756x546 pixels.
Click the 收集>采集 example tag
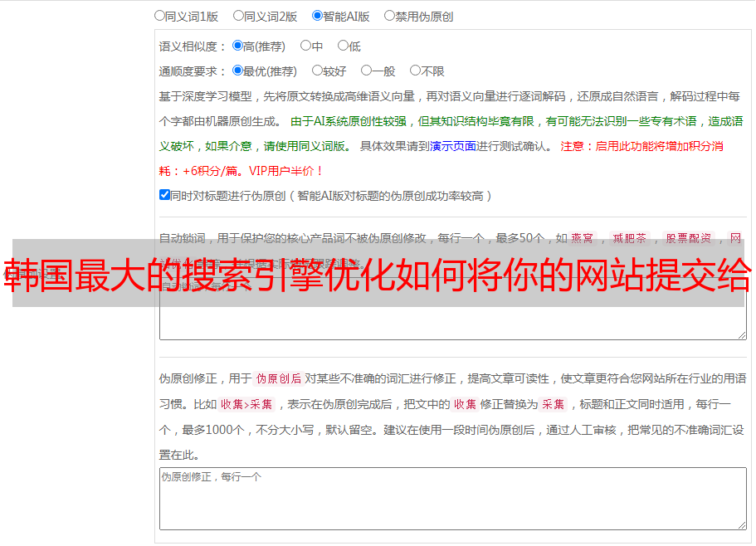coord(246,404)
